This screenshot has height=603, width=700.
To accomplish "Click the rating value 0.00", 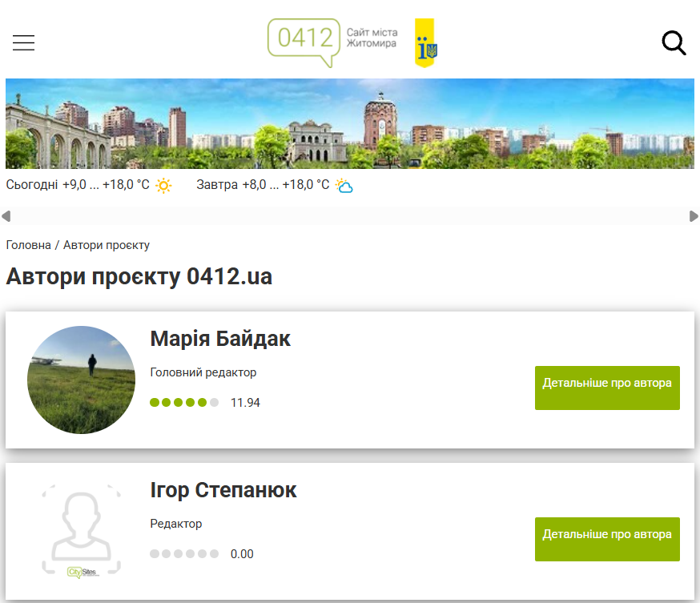I will pyautogui.click(x=242, y=554).
